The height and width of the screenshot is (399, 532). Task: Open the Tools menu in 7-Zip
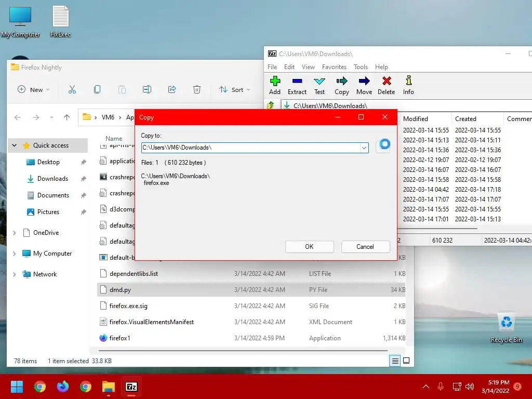pyautogui.click(x=361, y=67)
